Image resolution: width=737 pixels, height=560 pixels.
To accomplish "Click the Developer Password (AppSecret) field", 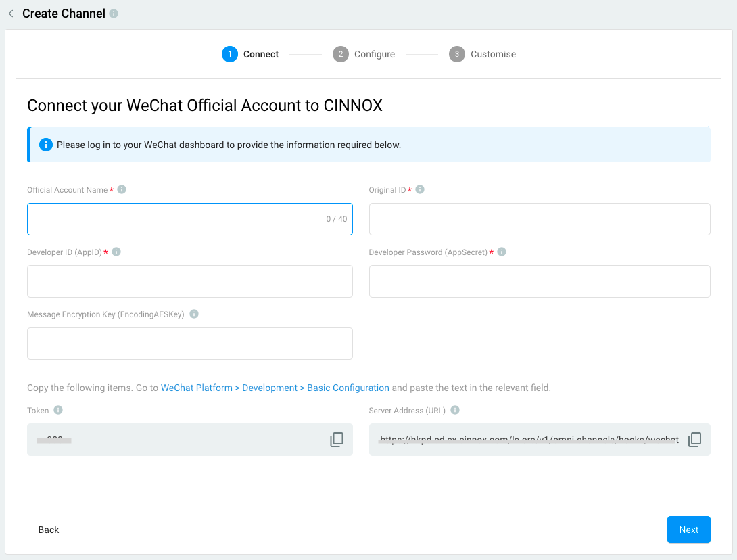I will click(540, 281).
